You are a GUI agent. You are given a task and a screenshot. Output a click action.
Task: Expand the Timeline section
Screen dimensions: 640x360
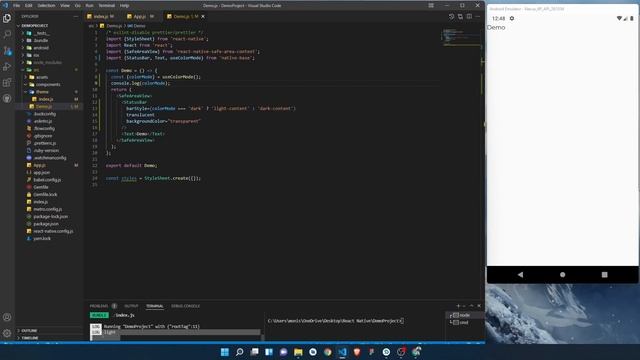point(29,338)
